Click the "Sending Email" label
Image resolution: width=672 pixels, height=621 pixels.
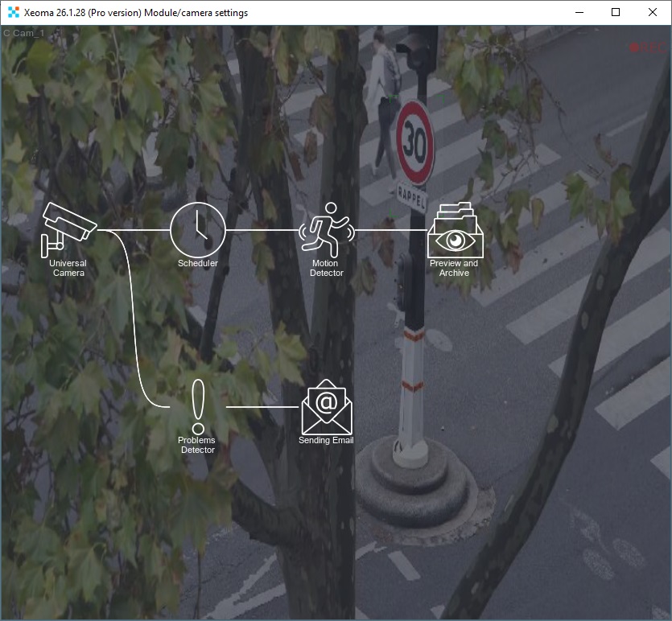326,441
